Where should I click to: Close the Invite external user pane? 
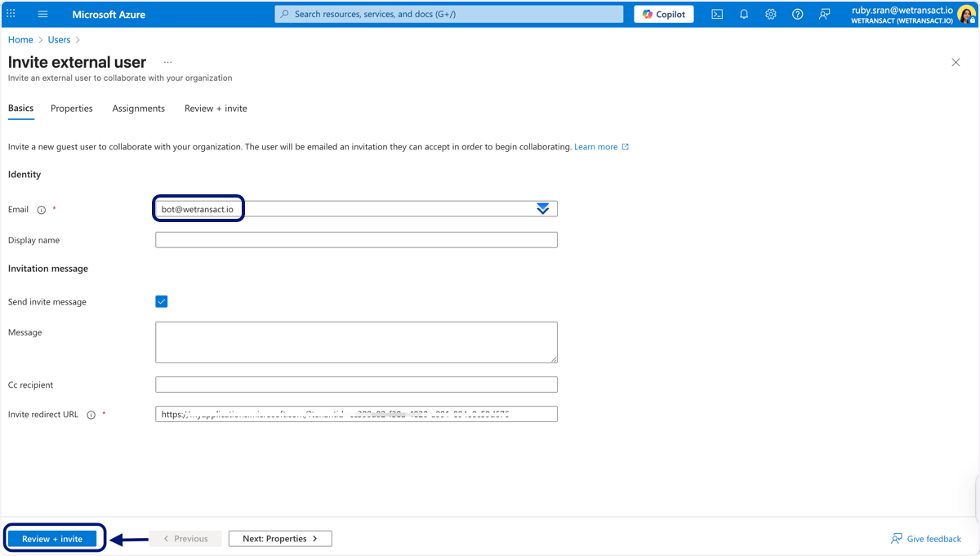[x=955, y=62]
